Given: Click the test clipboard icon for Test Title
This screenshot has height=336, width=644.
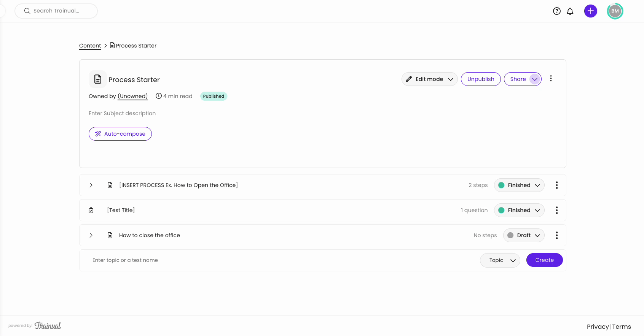Looking at the screenshot, I should [x=91, y=210].
